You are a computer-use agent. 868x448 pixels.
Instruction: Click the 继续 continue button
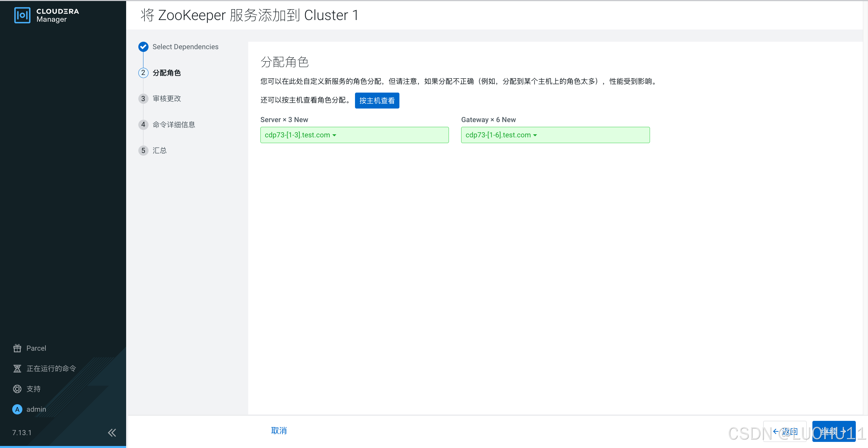pos(834,431)
